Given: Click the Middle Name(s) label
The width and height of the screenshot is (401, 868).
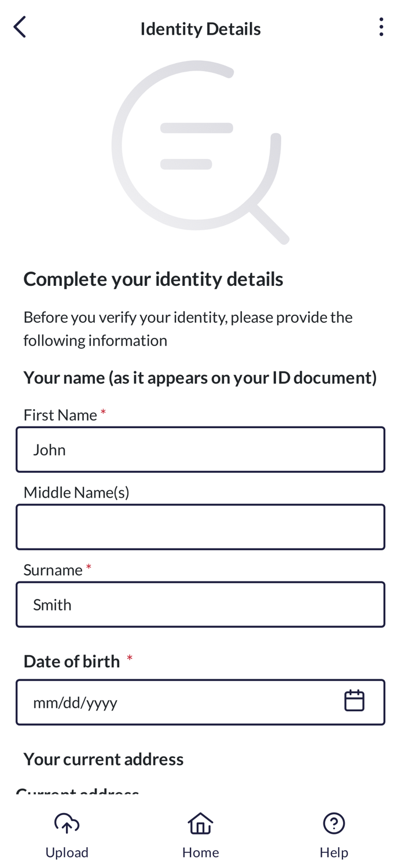Looking at the screenshot, I should click(76, 492).
